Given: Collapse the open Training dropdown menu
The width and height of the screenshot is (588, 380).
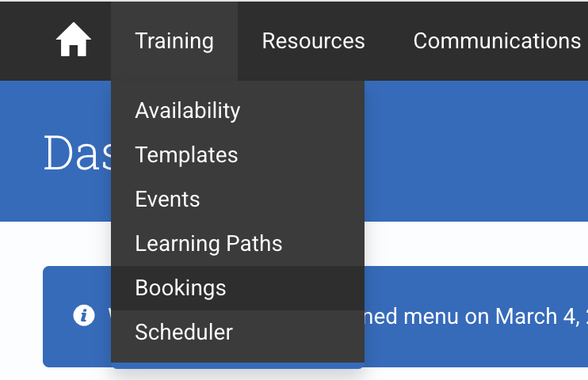Looking at the screenshot, I should tap(174, 41).
